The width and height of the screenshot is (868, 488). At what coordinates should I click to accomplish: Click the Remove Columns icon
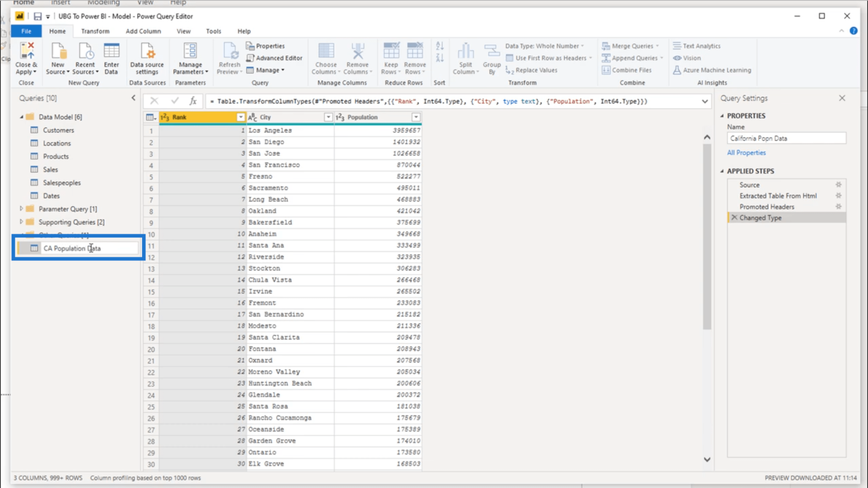tap(358, 51)
